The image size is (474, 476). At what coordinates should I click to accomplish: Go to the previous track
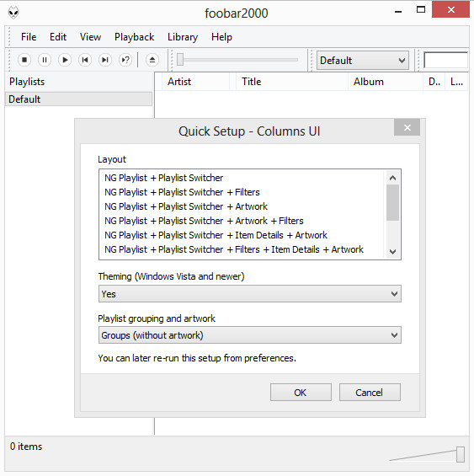click(x=85, y=60)
